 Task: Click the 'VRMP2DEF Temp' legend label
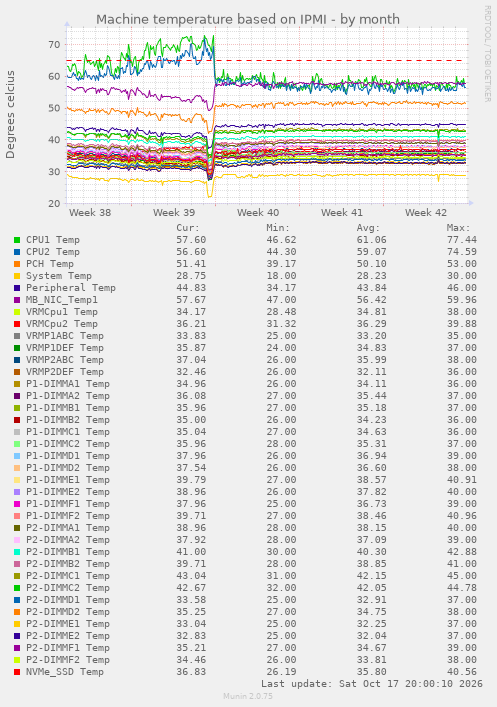click(65, 372)
